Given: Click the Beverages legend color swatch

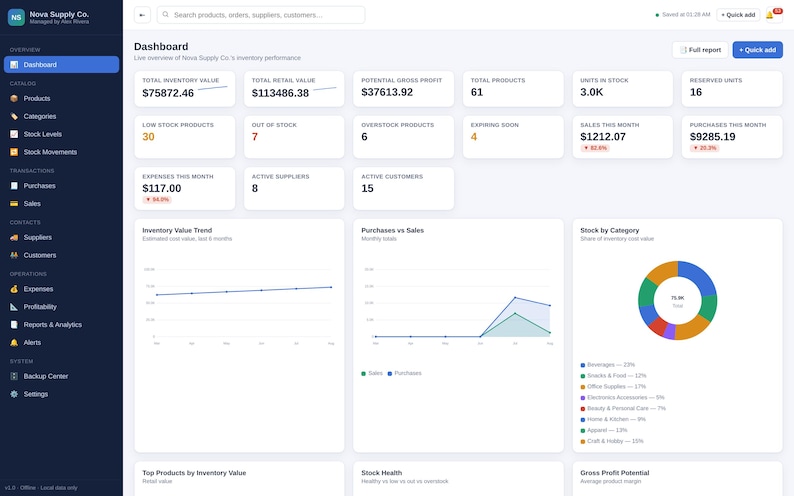Looking at the screenshot, I should 583,365.
